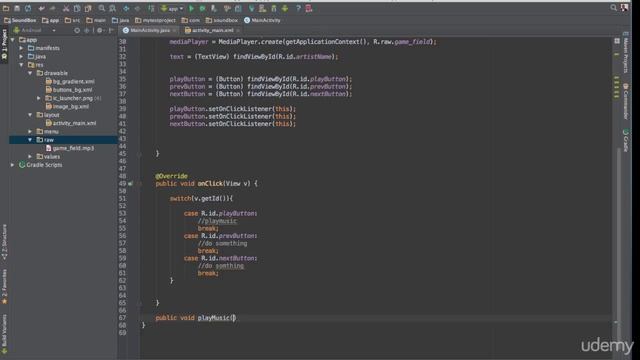The image size is (640, 360).
Task: Click the Copy toolbar icon
Action: (77, 8)
